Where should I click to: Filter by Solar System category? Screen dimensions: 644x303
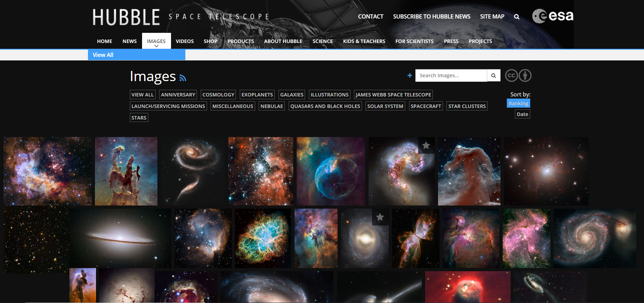[x=385, y=106]
